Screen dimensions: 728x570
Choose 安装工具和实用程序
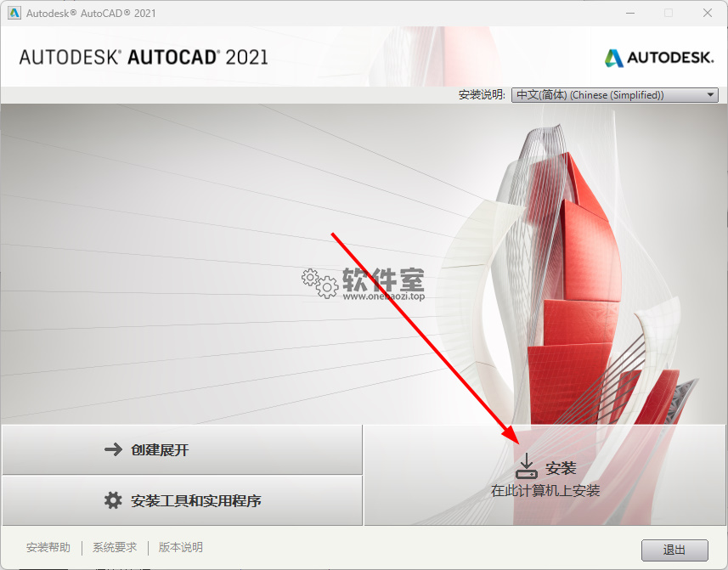pos(182,500)
